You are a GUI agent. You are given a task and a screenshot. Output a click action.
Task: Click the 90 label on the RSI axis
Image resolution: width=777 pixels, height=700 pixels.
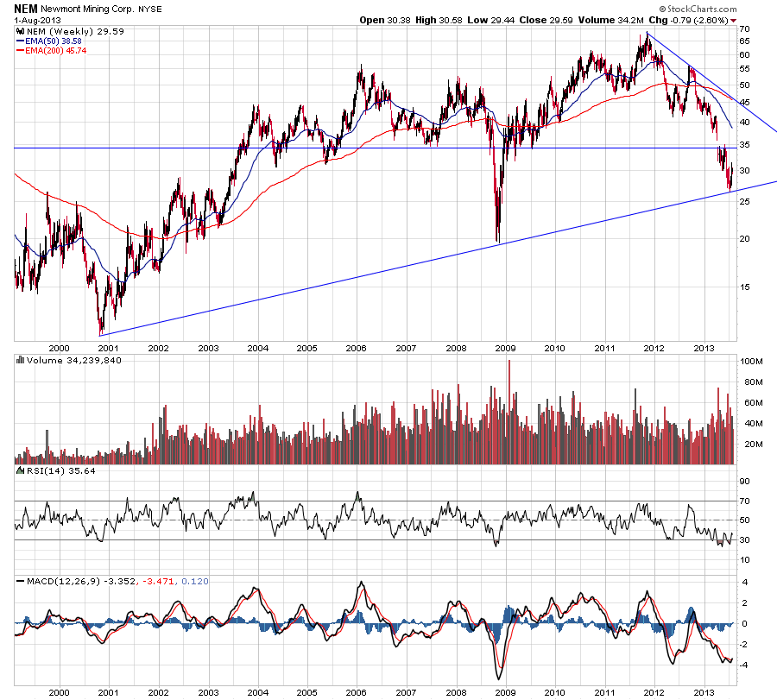tap(744, 481)
